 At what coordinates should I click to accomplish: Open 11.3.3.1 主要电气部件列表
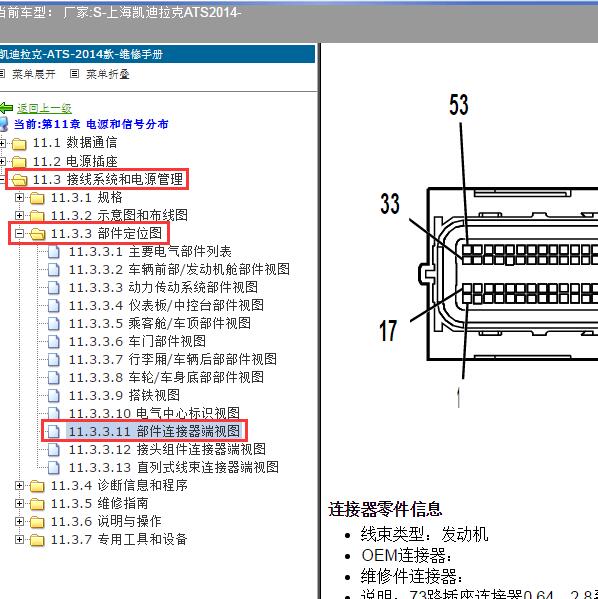tap(150, 251)
